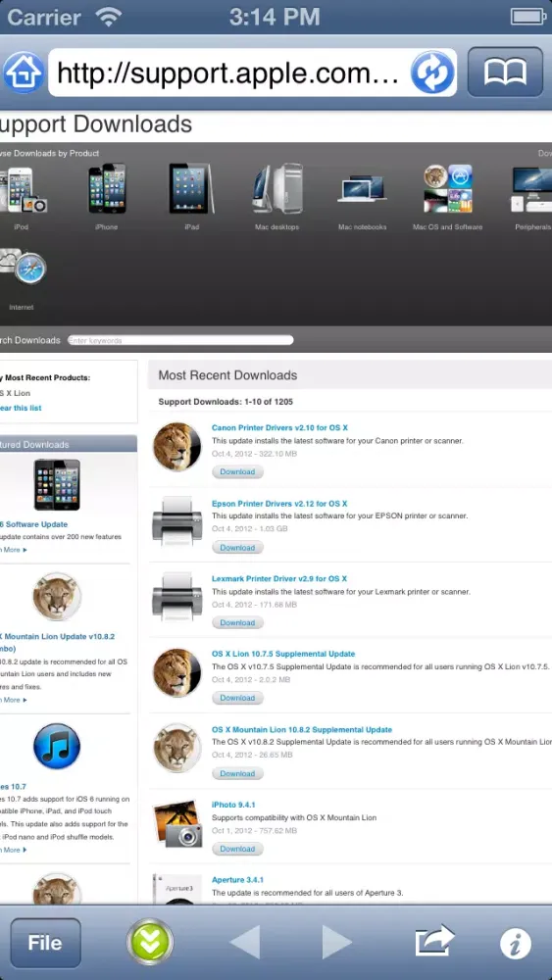The width and height of the screenshot is (552, 980).
Task: Download the Canon Printer Drivers update
Action: point(237,472)
